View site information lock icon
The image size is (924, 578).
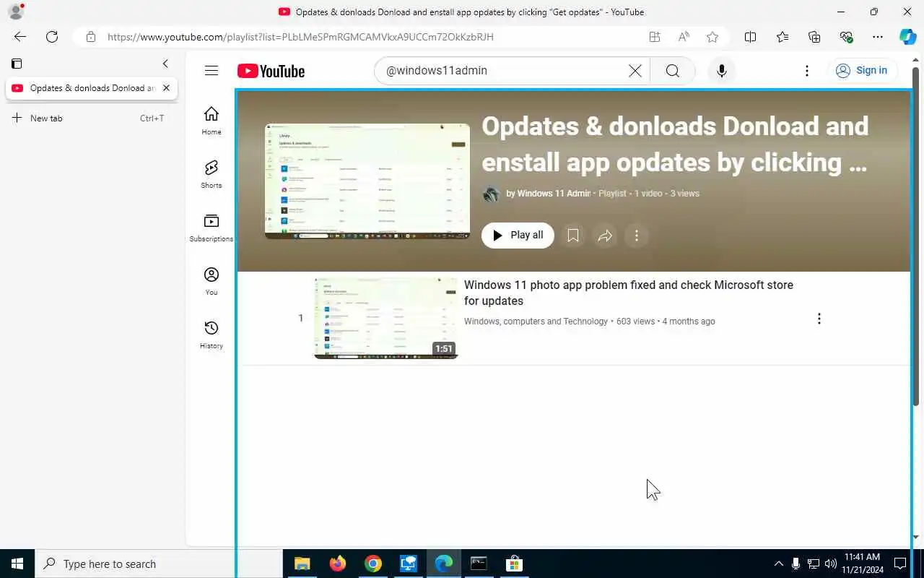tap(91, 37)
